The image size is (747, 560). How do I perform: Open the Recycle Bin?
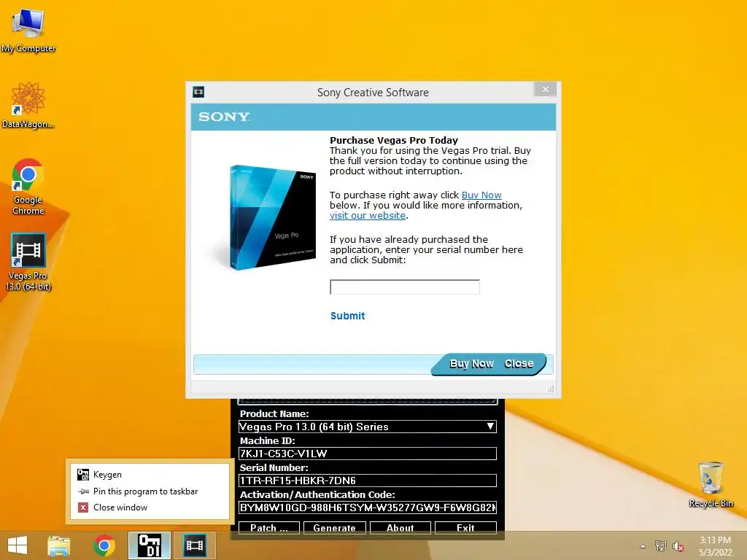point(711,484)
